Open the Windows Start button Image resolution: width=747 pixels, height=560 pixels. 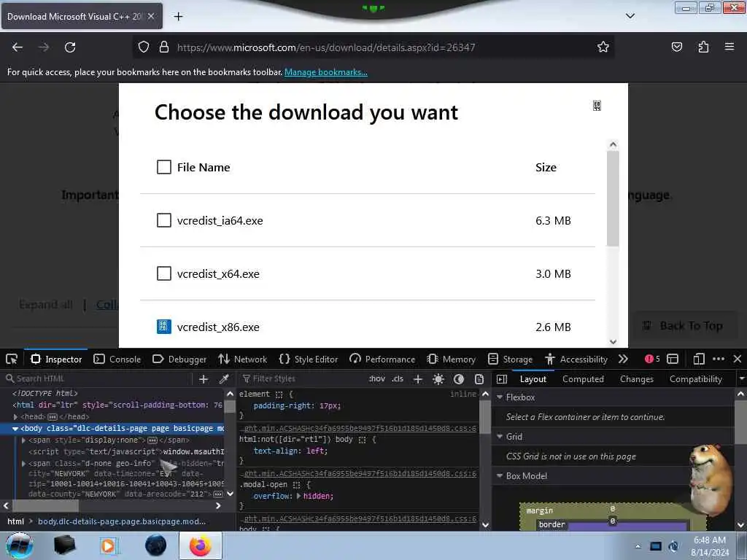click(x=19, y=545)
